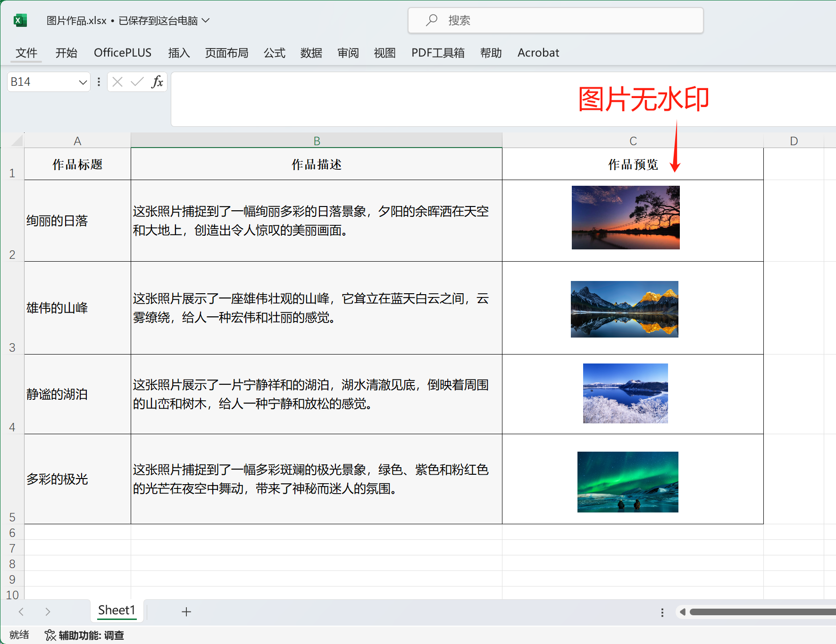The image size is (836, 644).
Task: Click the previous sheet navigation arrow
Action: tap(21, 611)
